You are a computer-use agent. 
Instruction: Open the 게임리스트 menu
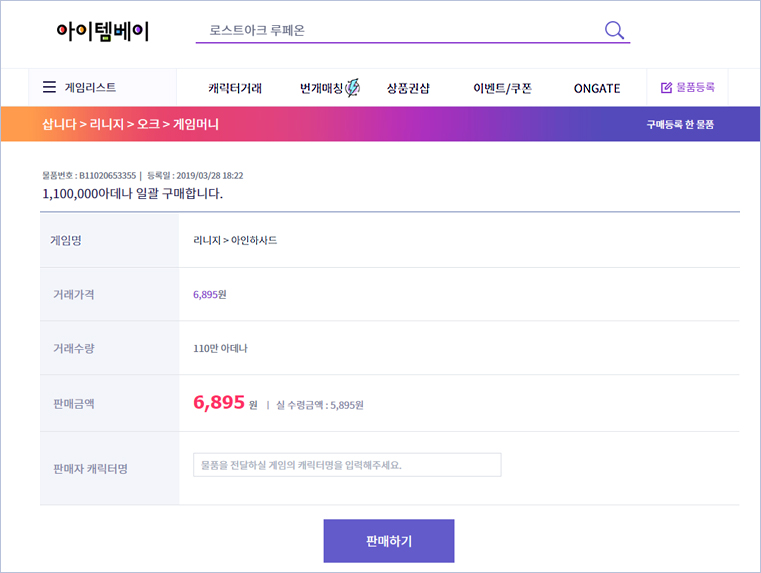pos(90,87)
